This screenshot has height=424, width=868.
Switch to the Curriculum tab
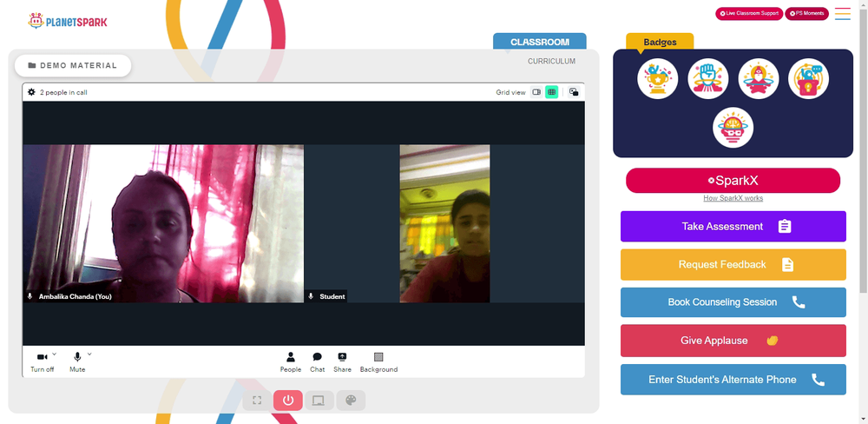(x=551, y=62)
